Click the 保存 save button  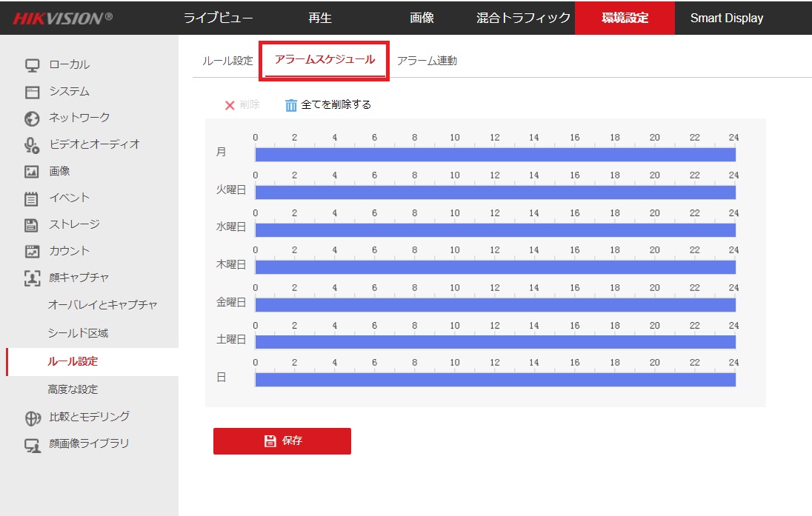click(x=282, y=440)
